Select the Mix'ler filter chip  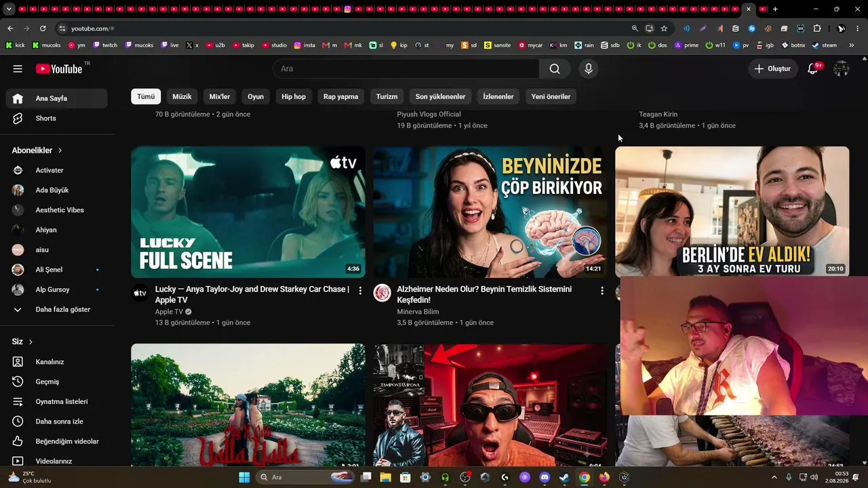point(220,96)
